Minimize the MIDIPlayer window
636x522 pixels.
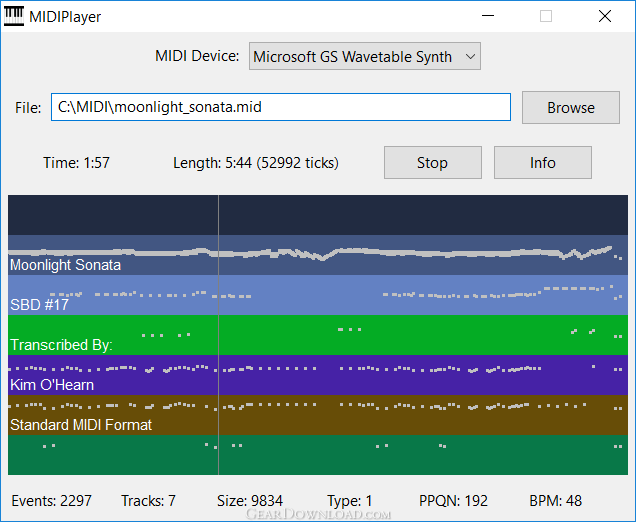488,16
